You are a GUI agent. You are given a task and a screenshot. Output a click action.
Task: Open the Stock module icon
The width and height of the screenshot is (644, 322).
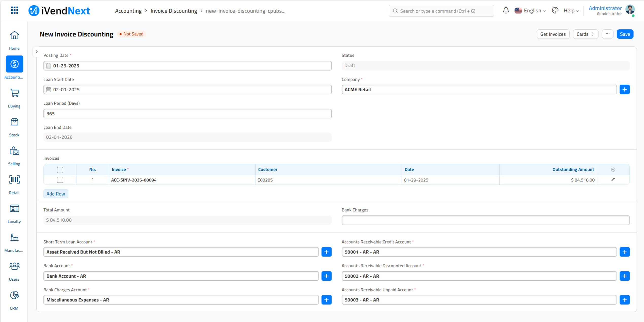pyautogui.click(x=14, y=122)
